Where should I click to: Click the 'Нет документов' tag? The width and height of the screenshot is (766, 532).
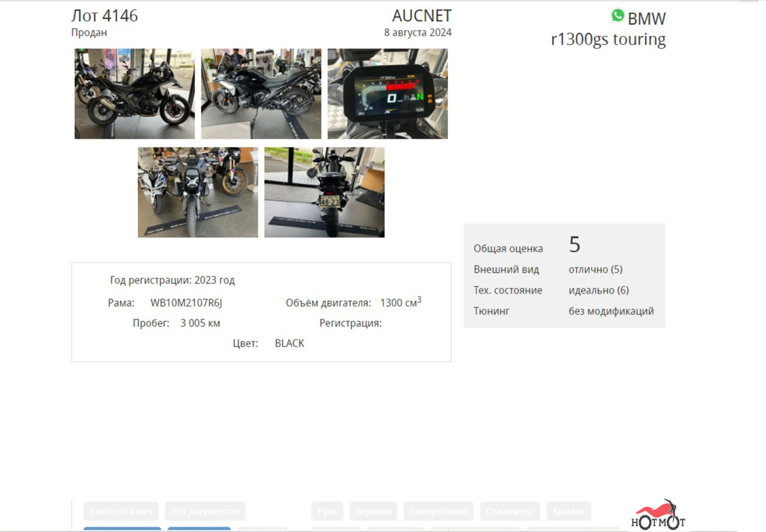(205, 511)
